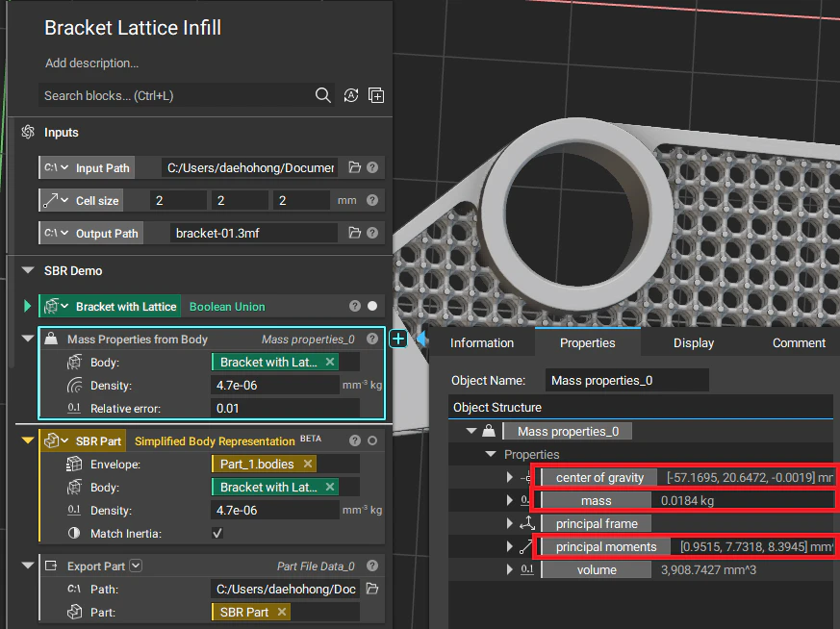Click Simplified Body Representation label
This screenshot has width=840, height=629.
tap(215, 440)
